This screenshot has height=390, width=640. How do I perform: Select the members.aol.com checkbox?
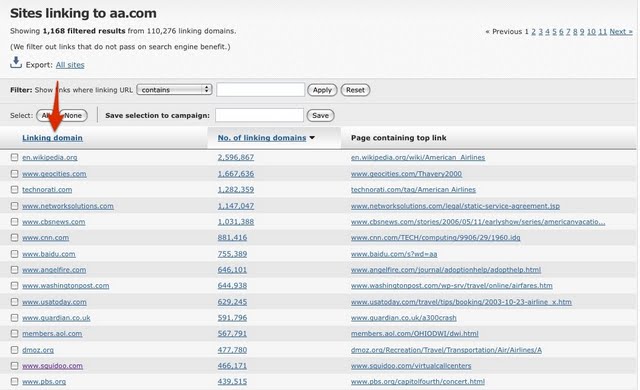[x=15, y=333]
